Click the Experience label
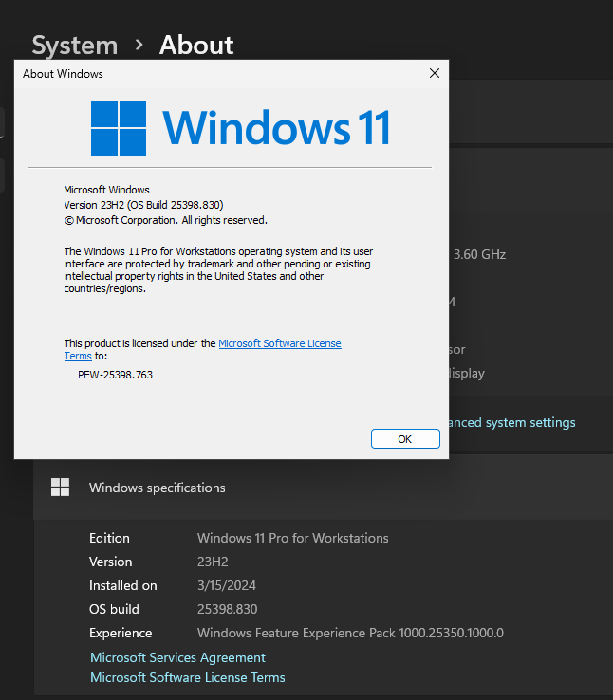This screenshot has width=613, height=700. tap(121, 633)
